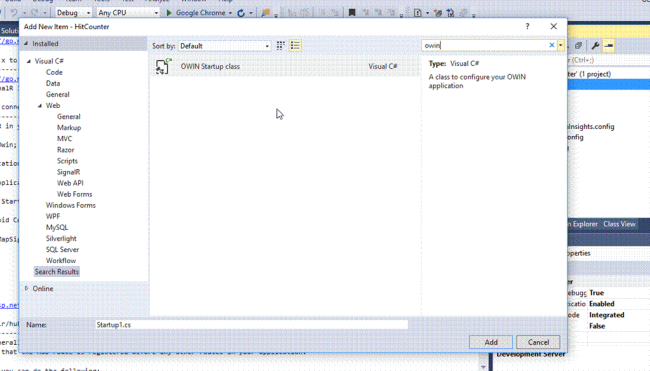Click the browser refresh icon in toolbar
This screenshot has width=650, height=371.
(x=241, y=13)
